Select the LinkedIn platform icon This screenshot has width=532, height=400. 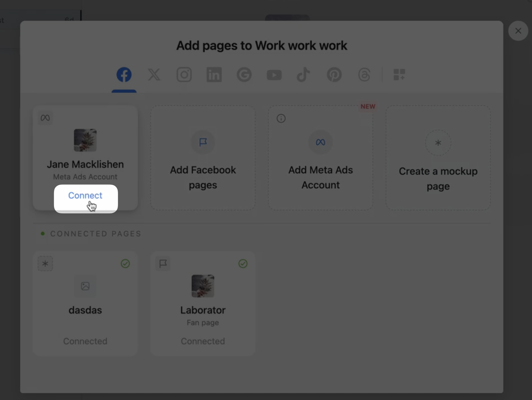[x=214, y=75]
